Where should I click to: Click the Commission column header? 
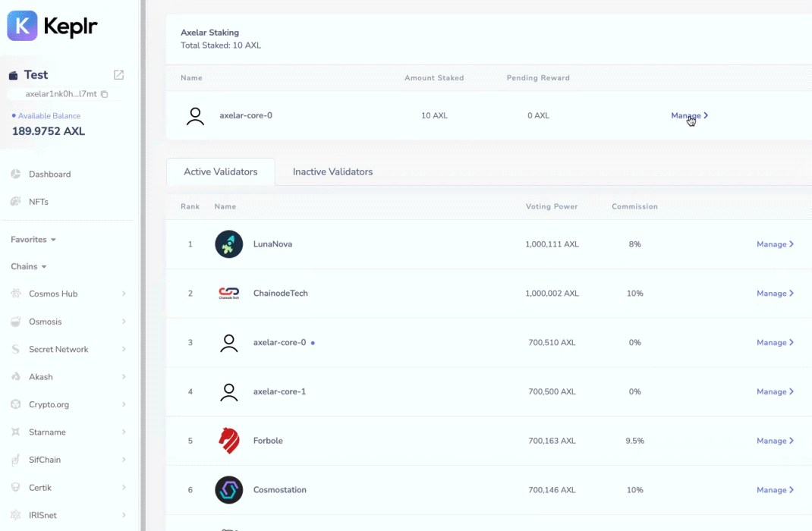[634, 206]
